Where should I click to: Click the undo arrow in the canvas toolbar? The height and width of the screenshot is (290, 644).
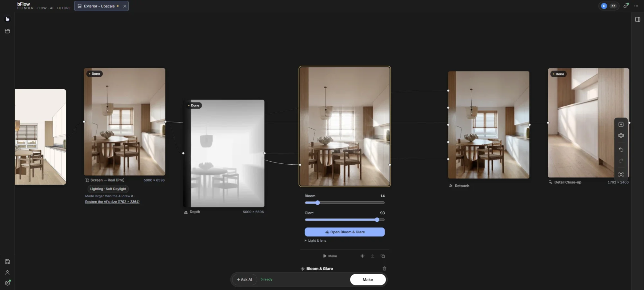[621, 150]
